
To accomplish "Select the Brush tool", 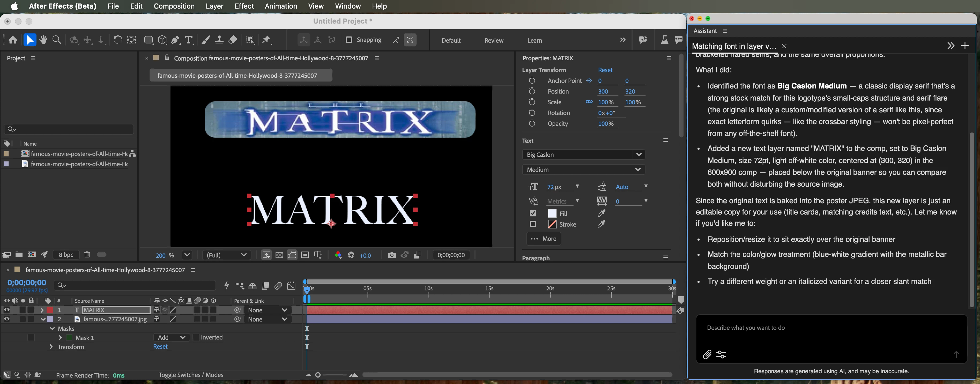I will point(205,40).
